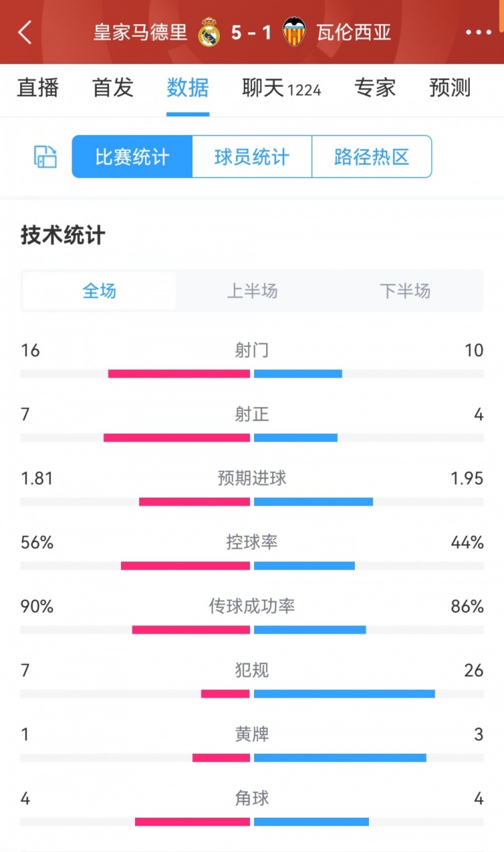Open the 路径热区 heatmap view

coord(372,156)
